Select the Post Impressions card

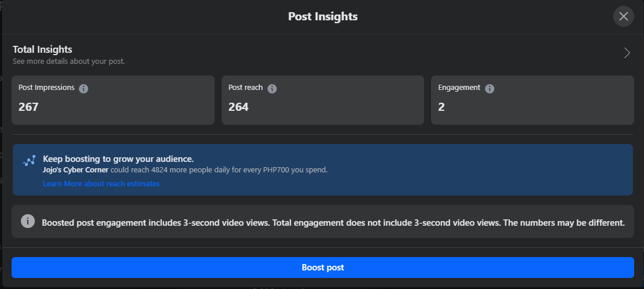[x=110, y=100]
